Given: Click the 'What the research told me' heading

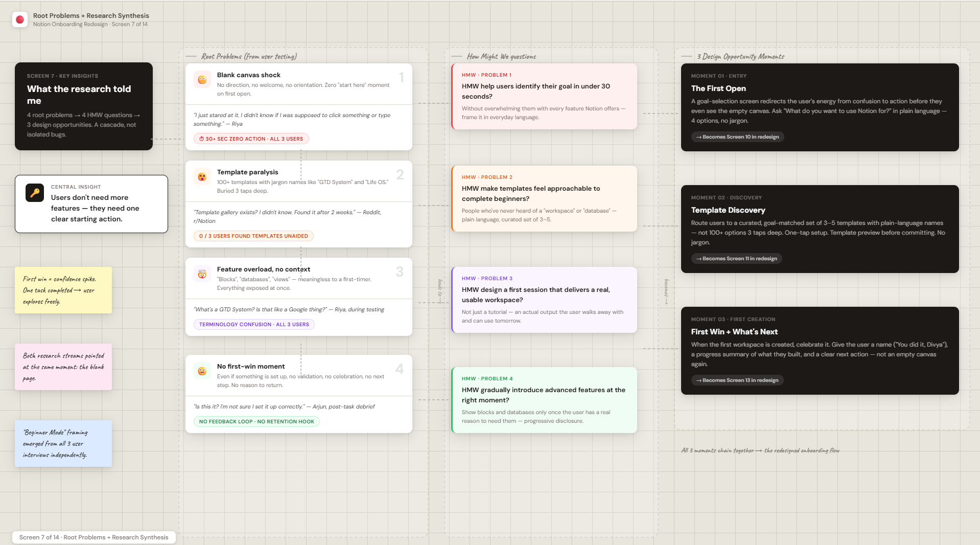Looking at the screenshot, I should pos(79,95).
